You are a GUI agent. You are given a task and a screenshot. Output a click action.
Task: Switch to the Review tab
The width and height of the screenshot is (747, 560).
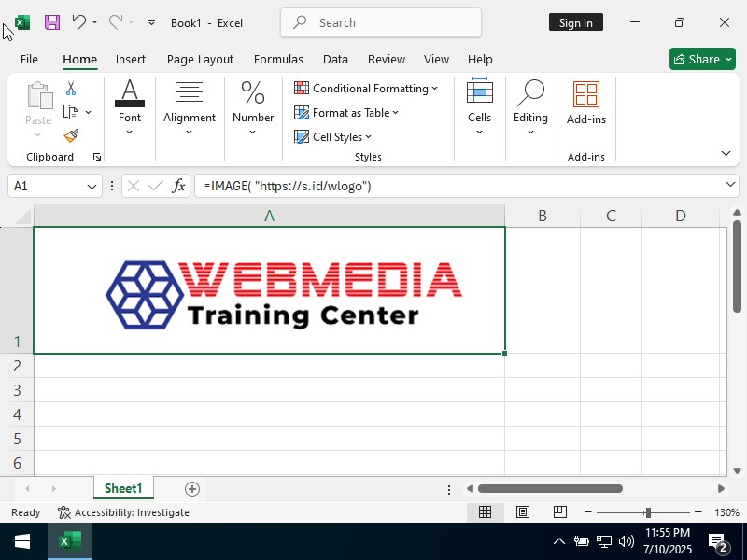click(x=387, y=59)
